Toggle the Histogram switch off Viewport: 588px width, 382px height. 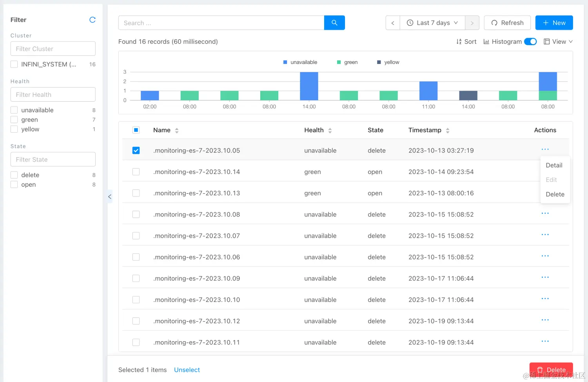pos(530,42)
